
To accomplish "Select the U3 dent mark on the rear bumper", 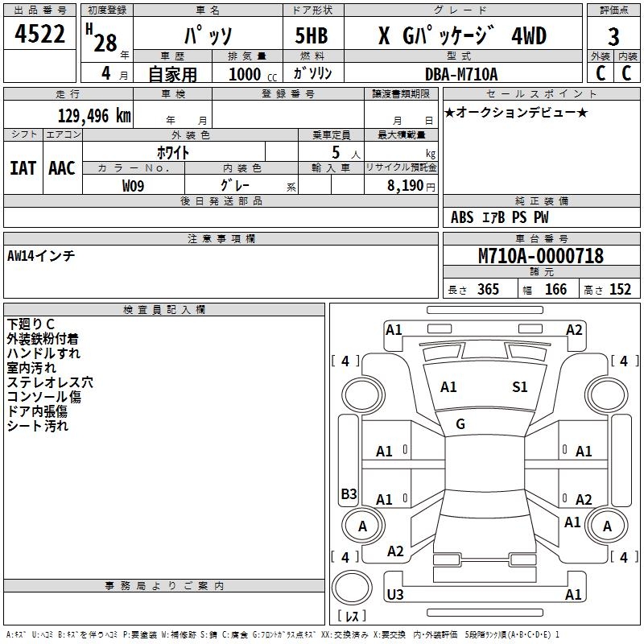I will point(395,594).
